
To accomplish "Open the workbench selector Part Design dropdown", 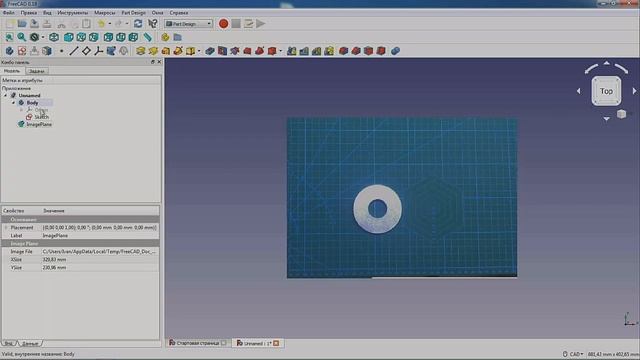I will [189, 24].
